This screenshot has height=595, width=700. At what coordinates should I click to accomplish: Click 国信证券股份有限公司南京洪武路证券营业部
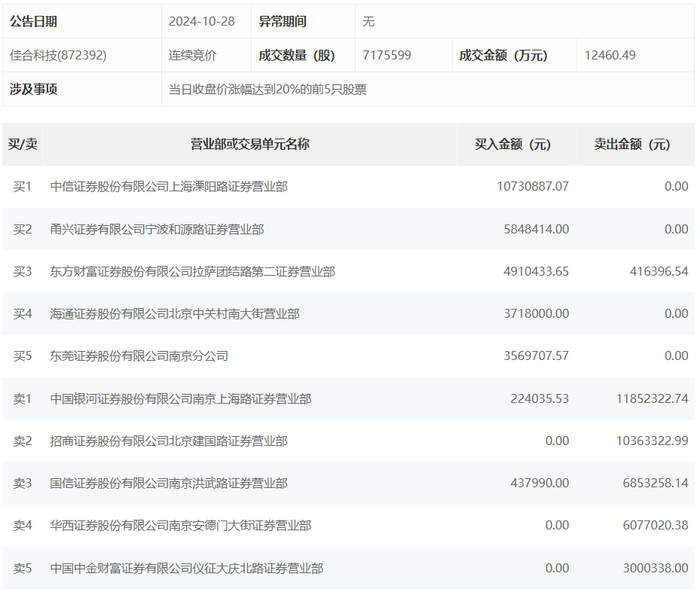tap(169, 483)
